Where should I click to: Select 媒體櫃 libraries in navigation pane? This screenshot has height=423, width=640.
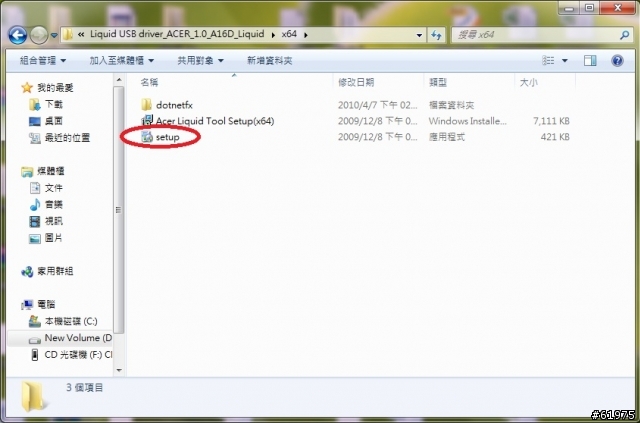tap(43, 171)
